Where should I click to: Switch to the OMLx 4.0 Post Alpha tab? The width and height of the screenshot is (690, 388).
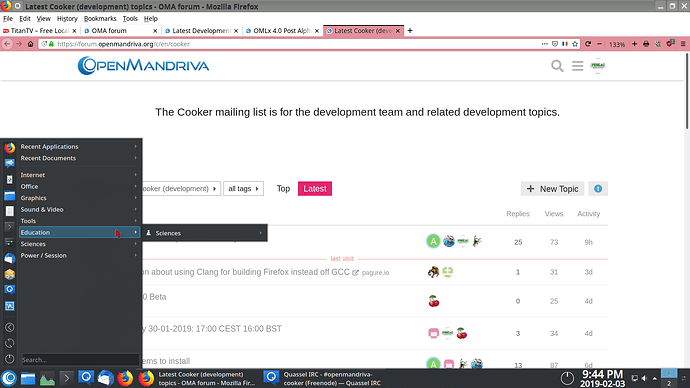point(283,31)
